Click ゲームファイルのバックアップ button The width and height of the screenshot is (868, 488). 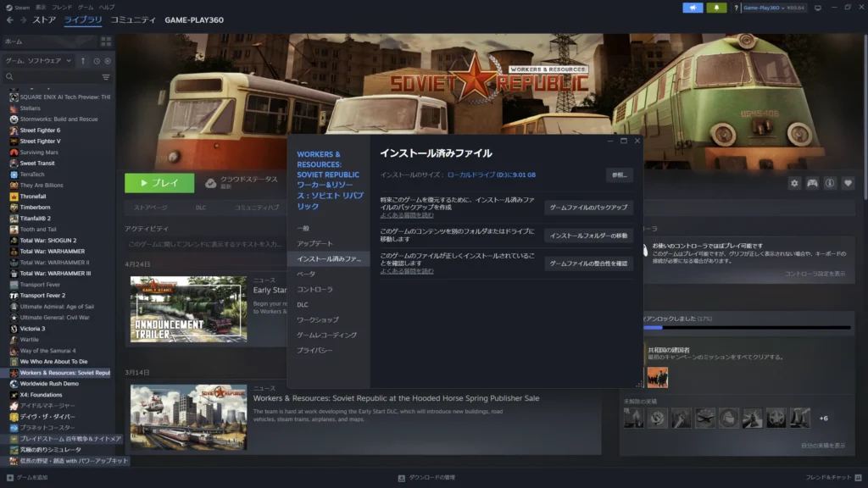(x=588, y=208)
